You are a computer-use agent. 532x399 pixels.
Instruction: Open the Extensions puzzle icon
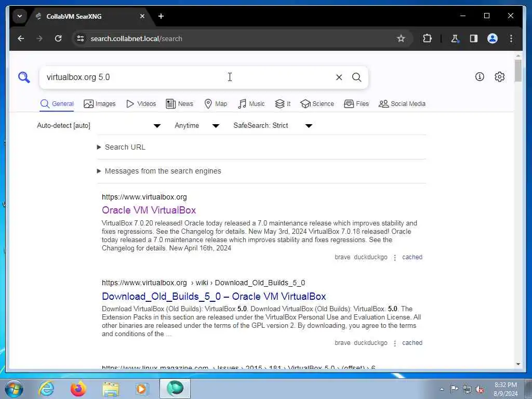[x=427, y=38]
